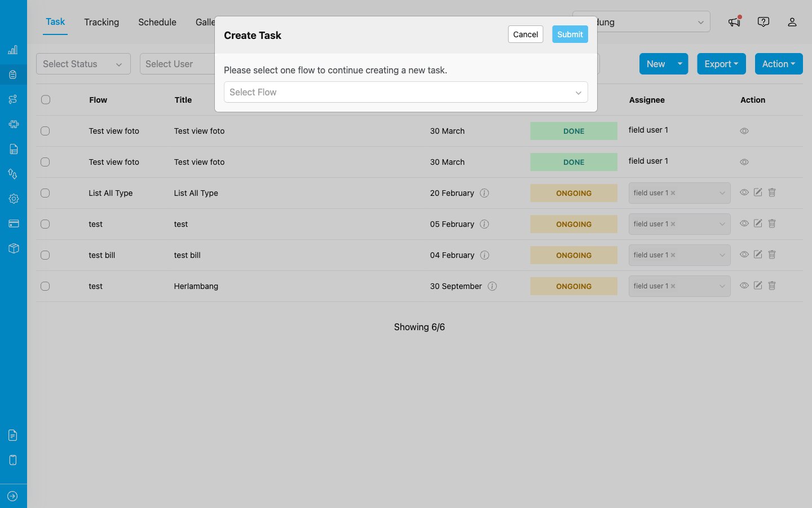Open the task clipboard sidebar icon
Screen dimensions: 812x508
point(13,75)
